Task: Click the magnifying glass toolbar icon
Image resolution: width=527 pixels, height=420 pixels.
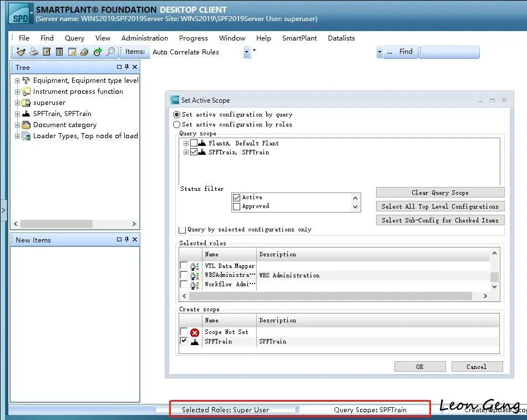Action: [x=110, y=52]
